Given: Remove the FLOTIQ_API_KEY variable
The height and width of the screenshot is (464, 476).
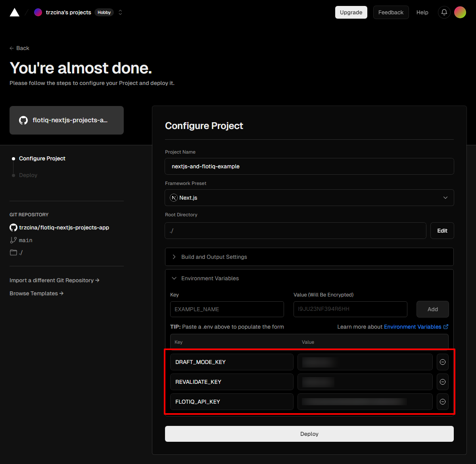Looking at the screenshot, I should click(443, 402).
